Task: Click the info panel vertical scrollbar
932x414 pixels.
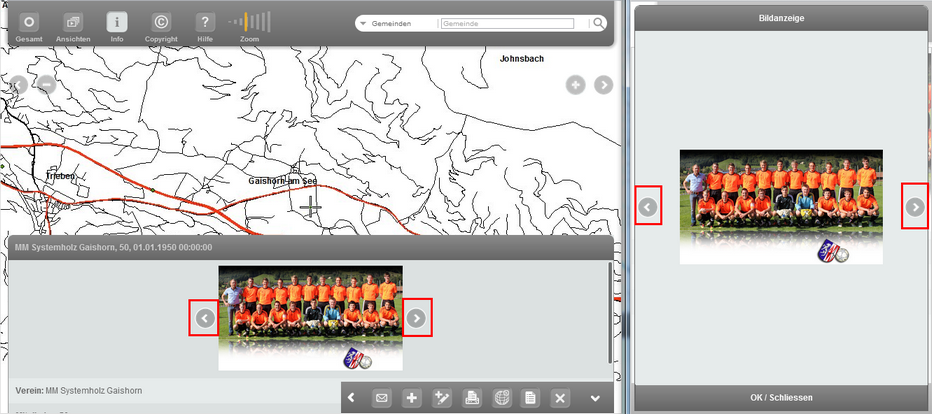Action: point(610,313)
